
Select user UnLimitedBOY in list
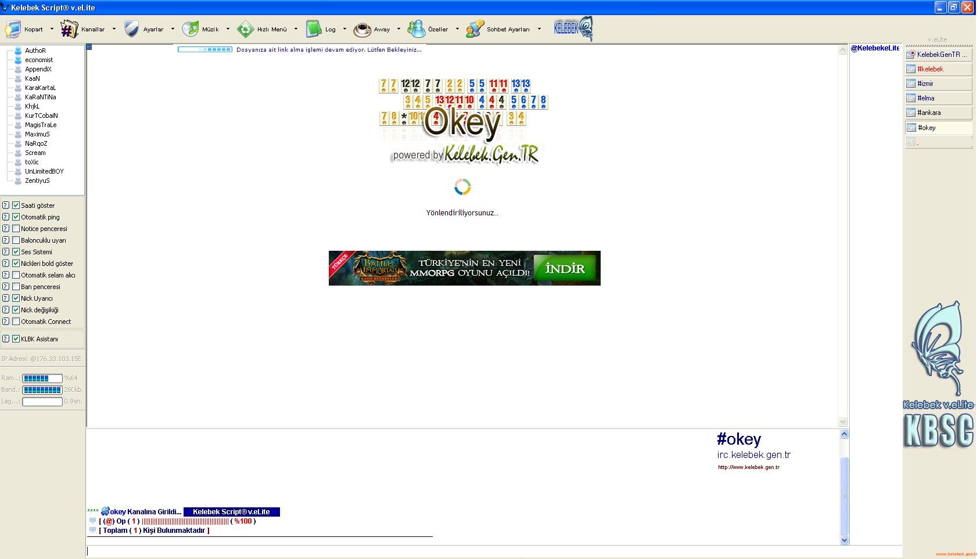[44, 171]
